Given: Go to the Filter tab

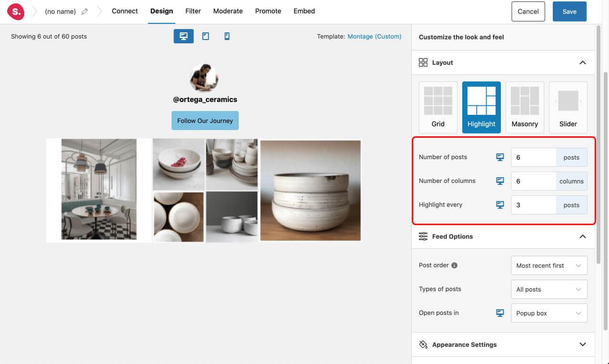Looking at the screenshot, I should click(x=193, y=11).
